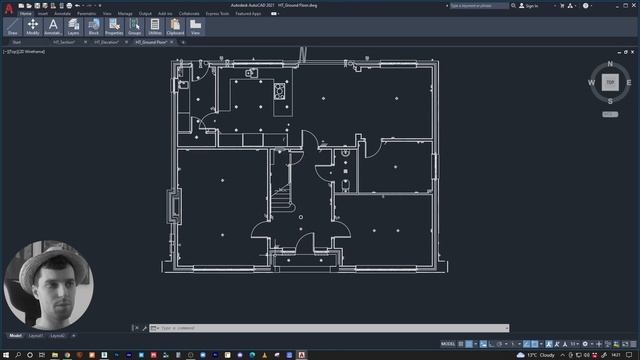Viewport: 640px width, 360px height.
Task: Close the command line with its X icon
Action: point(137,328)
